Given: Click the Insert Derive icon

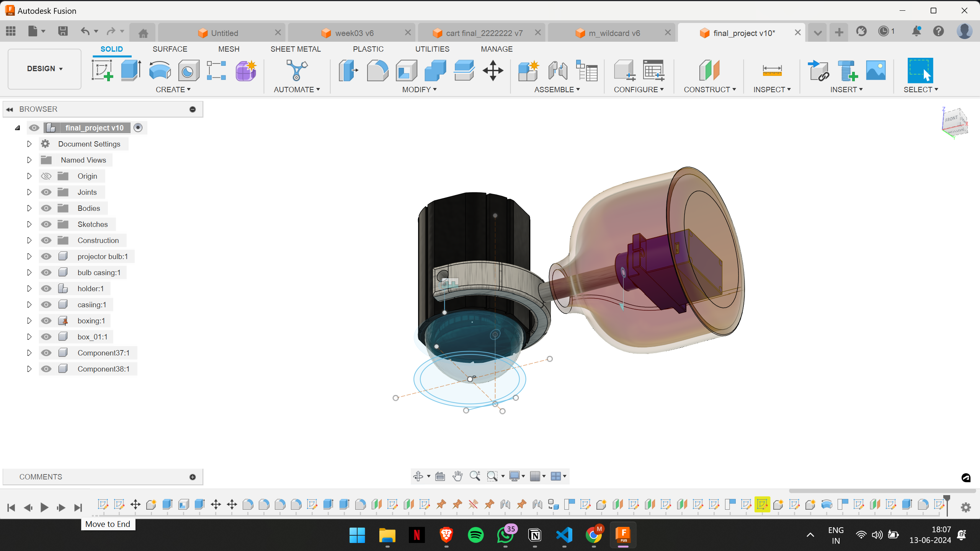Looking at the screenshot, I should 818,70.
